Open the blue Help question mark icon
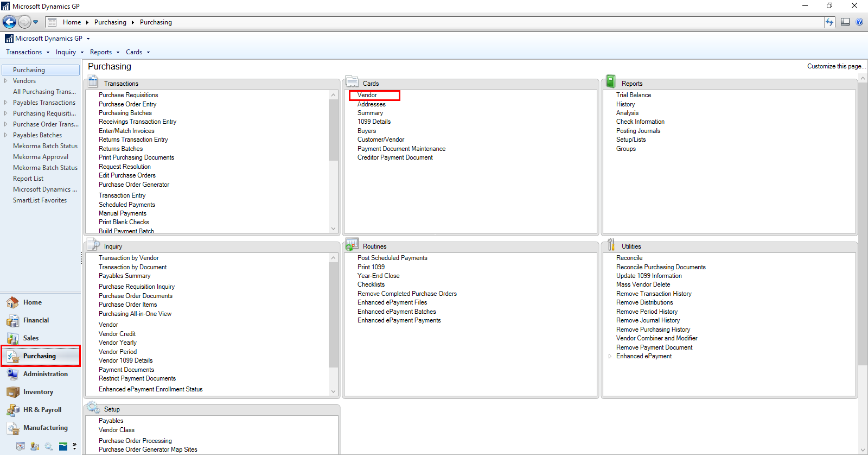This screenshot has height=456, width=868. 859,22
